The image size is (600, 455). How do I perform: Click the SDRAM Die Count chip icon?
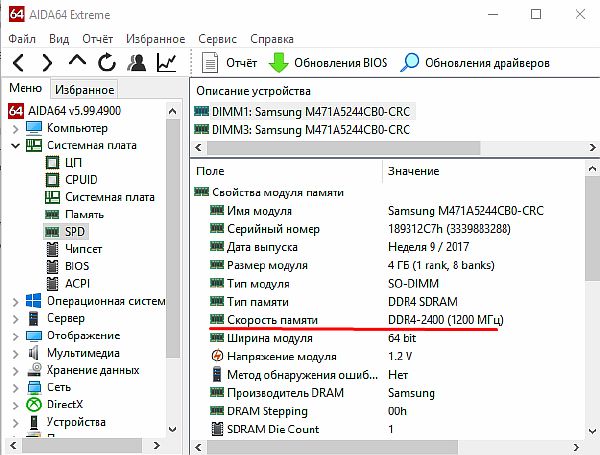217,429
